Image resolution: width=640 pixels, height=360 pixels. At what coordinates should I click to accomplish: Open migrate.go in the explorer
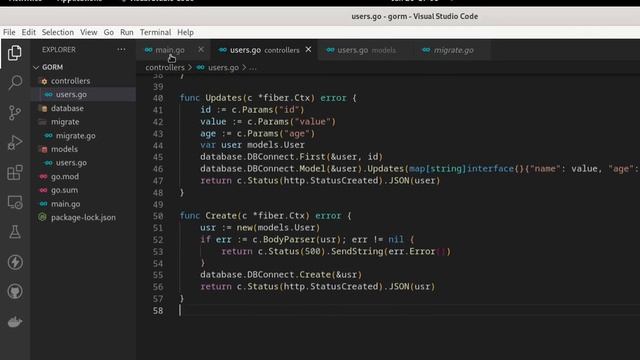pyautogui.click(x=83, y=136)
